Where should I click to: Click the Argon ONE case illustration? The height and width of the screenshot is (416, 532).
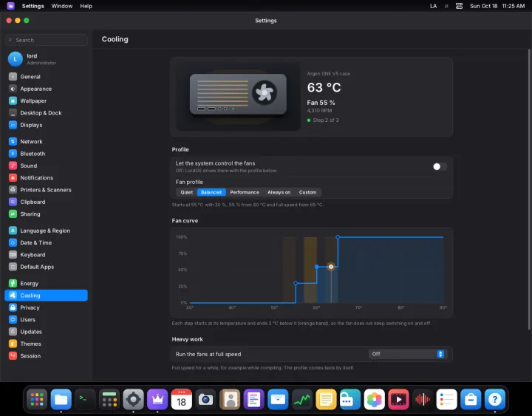point(238,96)
